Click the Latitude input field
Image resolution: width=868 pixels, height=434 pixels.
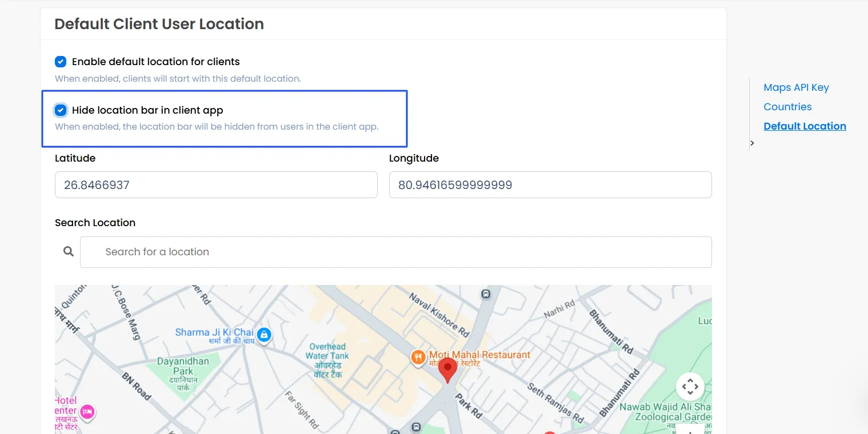coord(216,185)
